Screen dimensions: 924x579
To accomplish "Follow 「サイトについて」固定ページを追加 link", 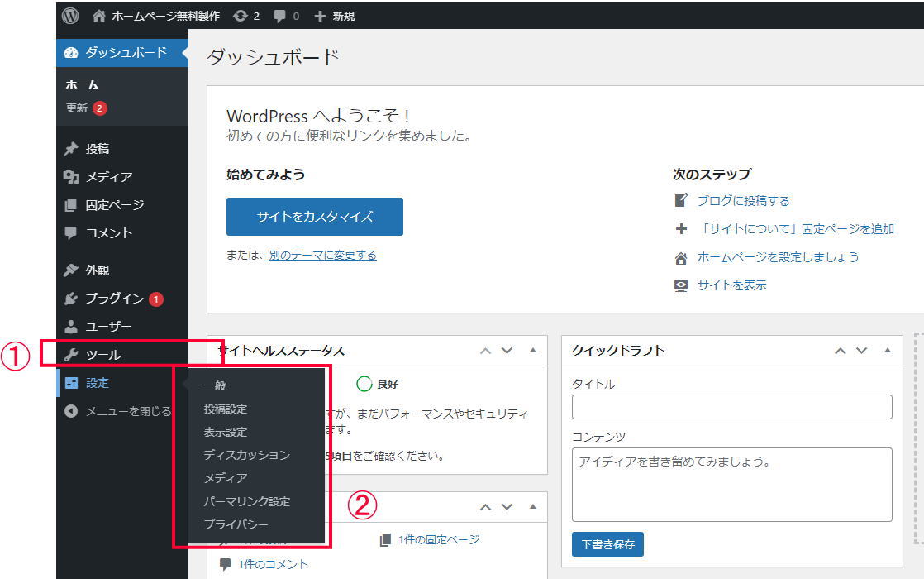I will 796,229.
